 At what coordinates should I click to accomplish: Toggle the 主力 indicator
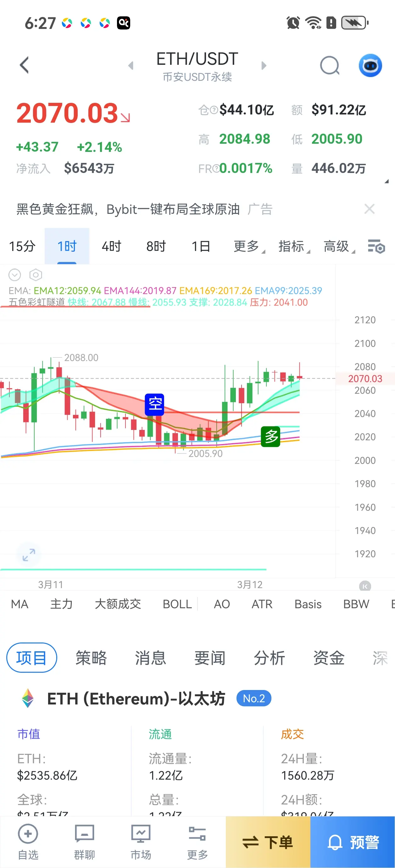pyautogui.click(x=61, y=604)
